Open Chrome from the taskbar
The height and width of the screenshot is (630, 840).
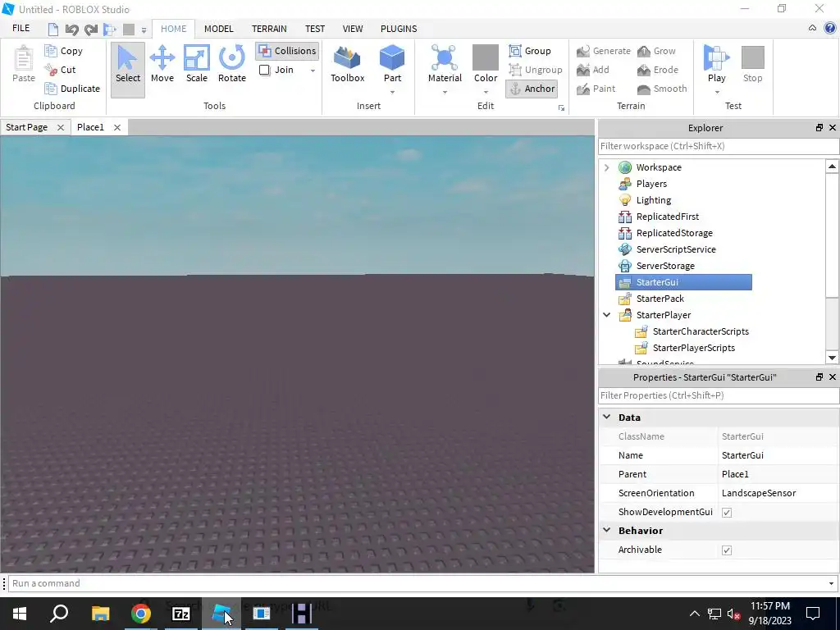141,614
